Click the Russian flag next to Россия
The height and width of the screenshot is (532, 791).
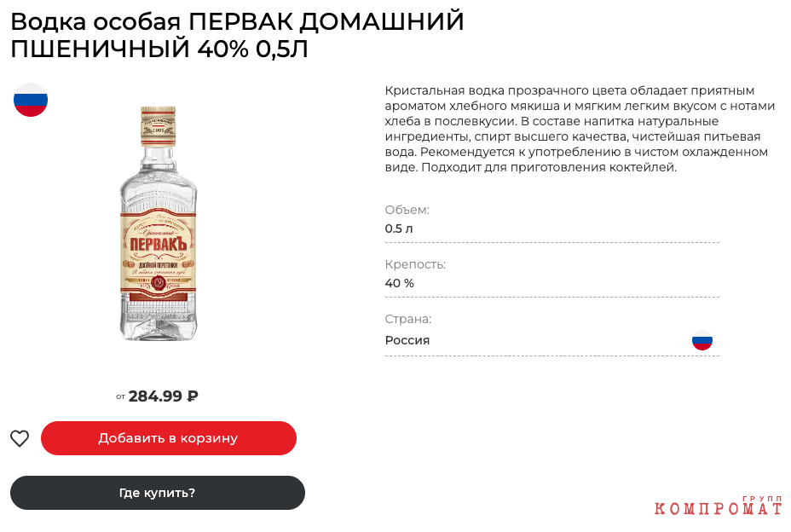click(702, 340)
